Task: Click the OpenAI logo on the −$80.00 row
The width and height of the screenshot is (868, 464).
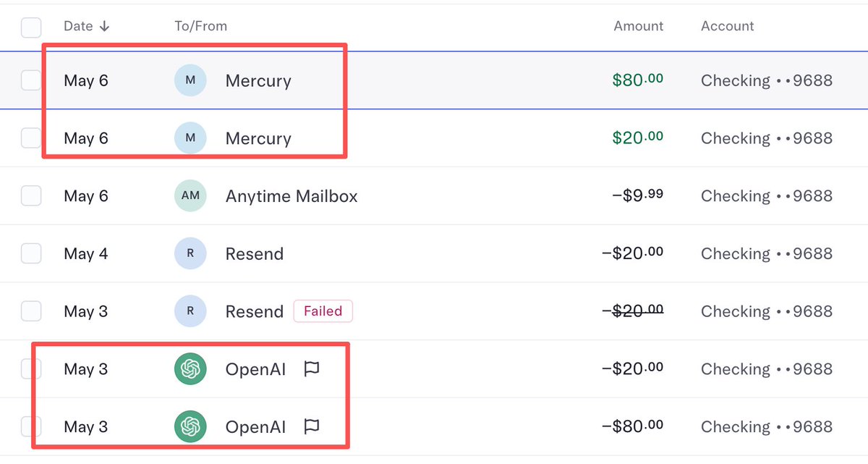Action: (190, 426)
